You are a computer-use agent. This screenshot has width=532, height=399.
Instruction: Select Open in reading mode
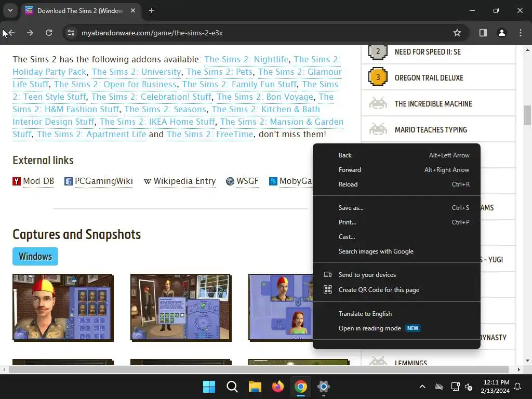click(x=396, y=328)
